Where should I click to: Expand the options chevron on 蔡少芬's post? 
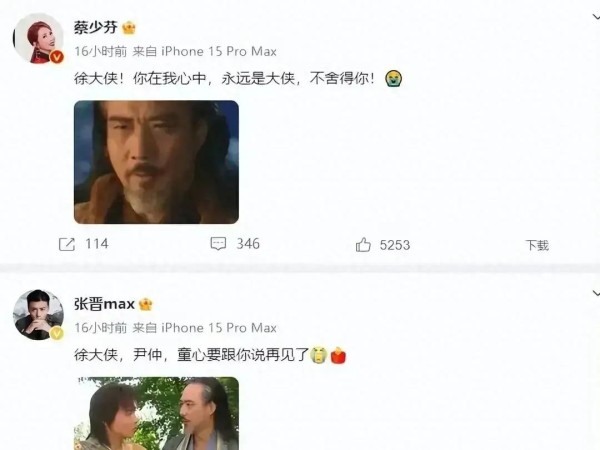(x=595, y=17)
